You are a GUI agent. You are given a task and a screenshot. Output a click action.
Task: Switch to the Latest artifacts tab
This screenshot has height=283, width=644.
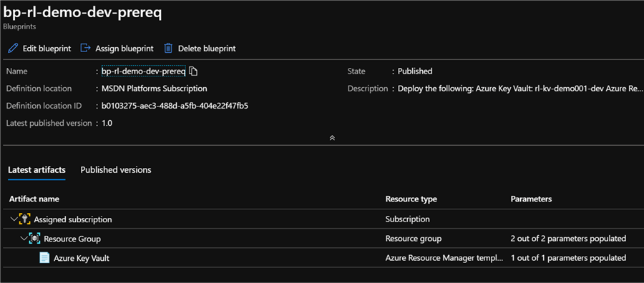[x=36, y=170]
